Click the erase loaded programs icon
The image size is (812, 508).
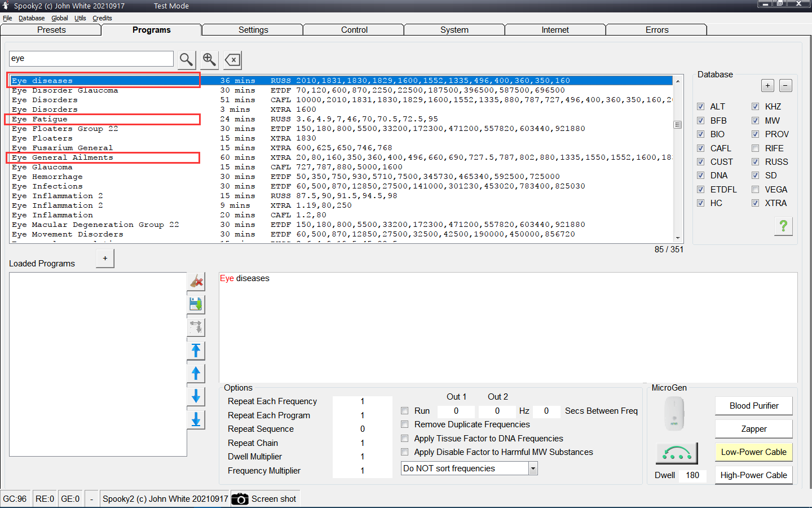(x=196, y=281)
